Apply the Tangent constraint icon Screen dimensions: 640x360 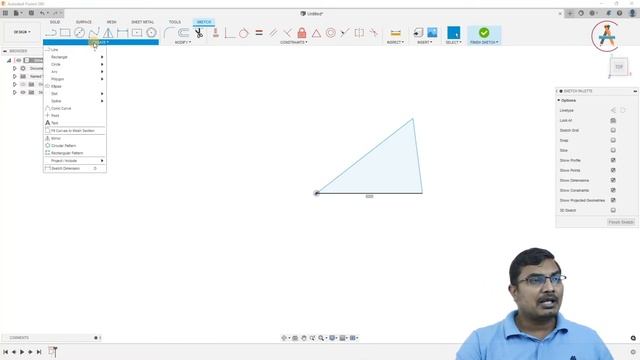pos(244,33)
